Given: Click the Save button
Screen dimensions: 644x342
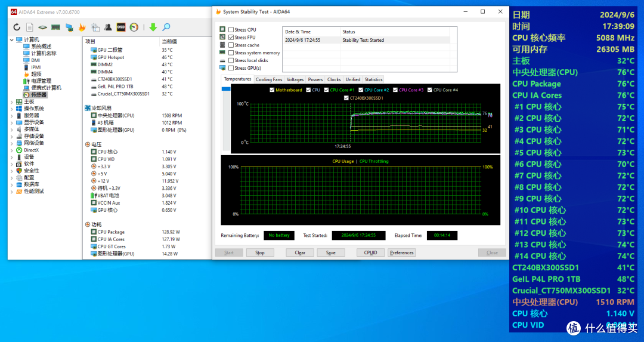Looking at the screenshot, I should 330,253.
